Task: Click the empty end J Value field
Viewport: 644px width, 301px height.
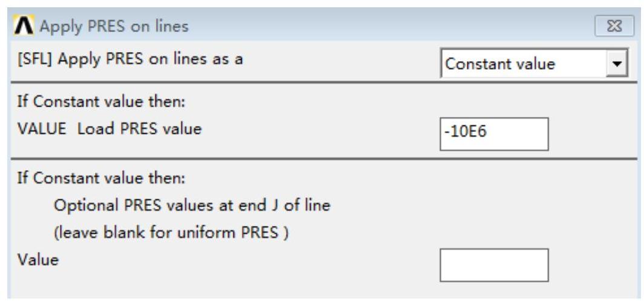Action: (x=494, y=265)
